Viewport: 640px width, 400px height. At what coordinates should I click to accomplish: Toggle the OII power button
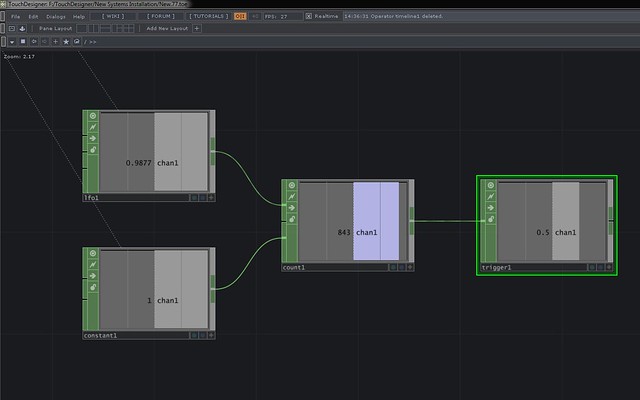(240, 17)
